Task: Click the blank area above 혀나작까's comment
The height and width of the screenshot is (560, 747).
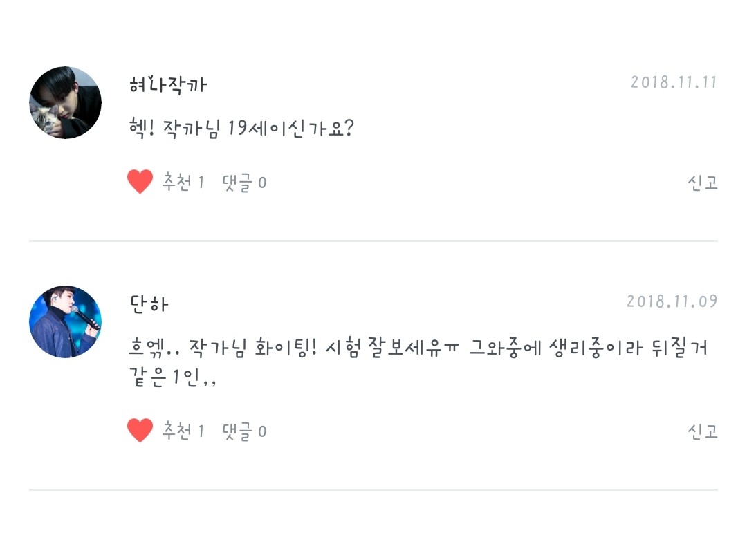Action: coord(373,31)
